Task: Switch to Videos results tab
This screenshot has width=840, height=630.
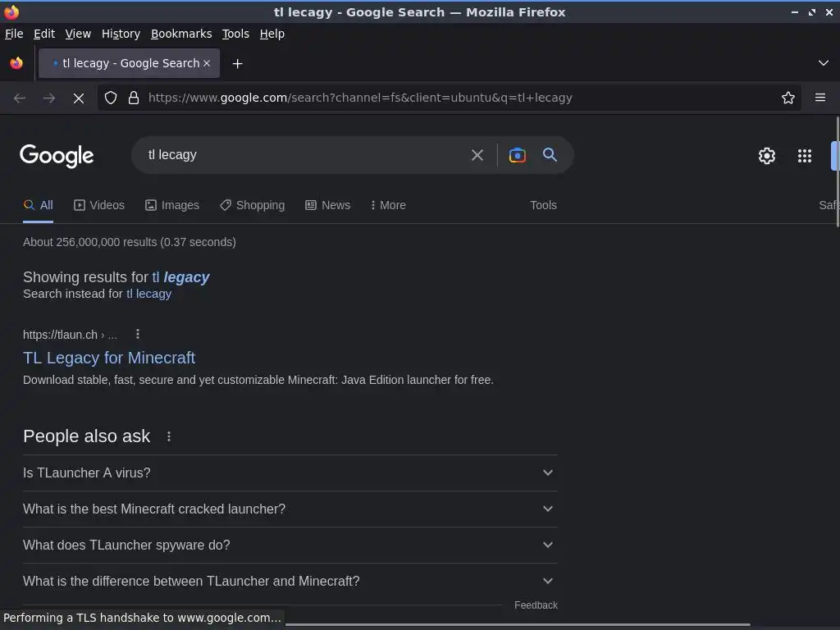Action: tap(99, 205)
